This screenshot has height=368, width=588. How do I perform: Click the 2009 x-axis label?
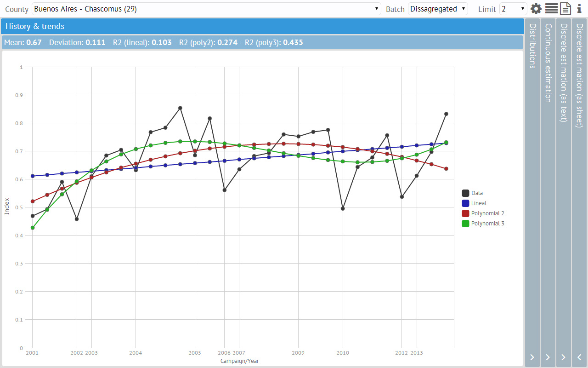pos(298,353)
